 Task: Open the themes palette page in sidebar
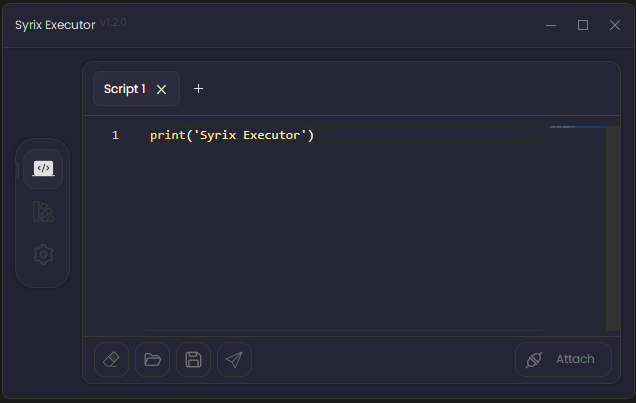[43, 212]
